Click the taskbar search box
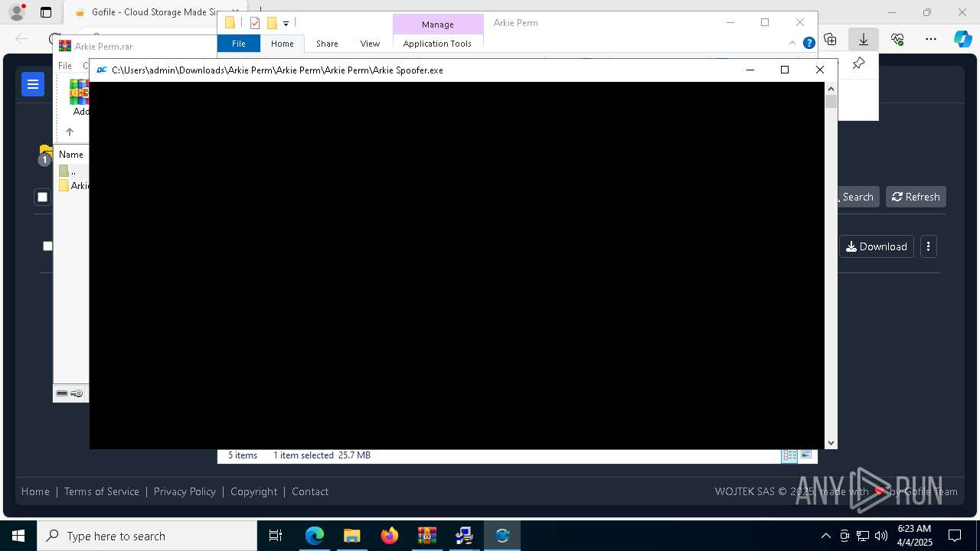This screenshot has width=980, height=551. click(147, 536)
